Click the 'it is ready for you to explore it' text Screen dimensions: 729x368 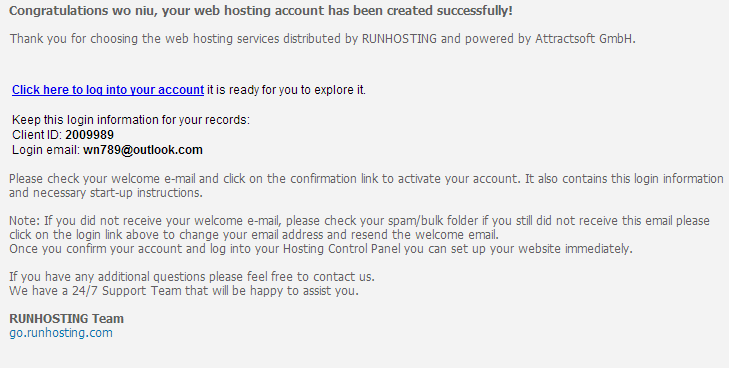click(286, 90)
